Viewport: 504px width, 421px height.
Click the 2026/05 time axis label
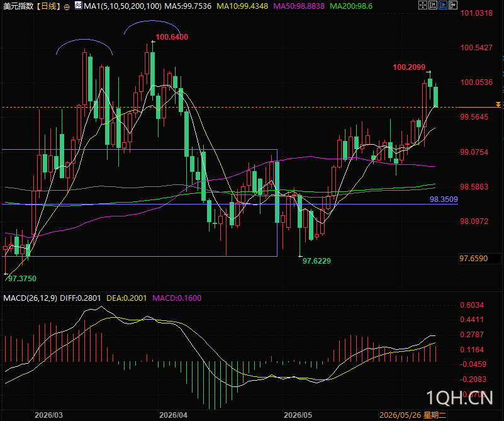coord(298,415)
